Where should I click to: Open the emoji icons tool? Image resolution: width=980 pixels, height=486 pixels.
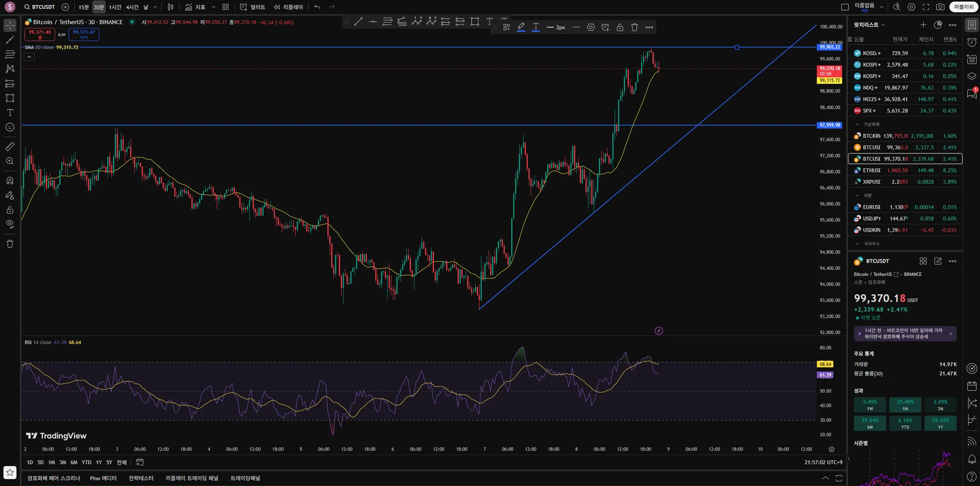[10, 127]
